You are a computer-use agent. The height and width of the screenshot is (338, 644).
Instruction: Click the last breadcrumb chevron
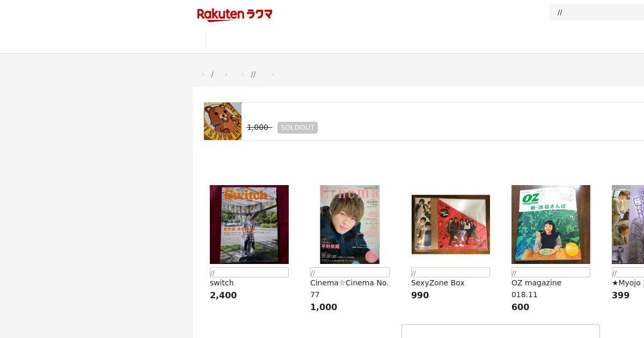273,75
